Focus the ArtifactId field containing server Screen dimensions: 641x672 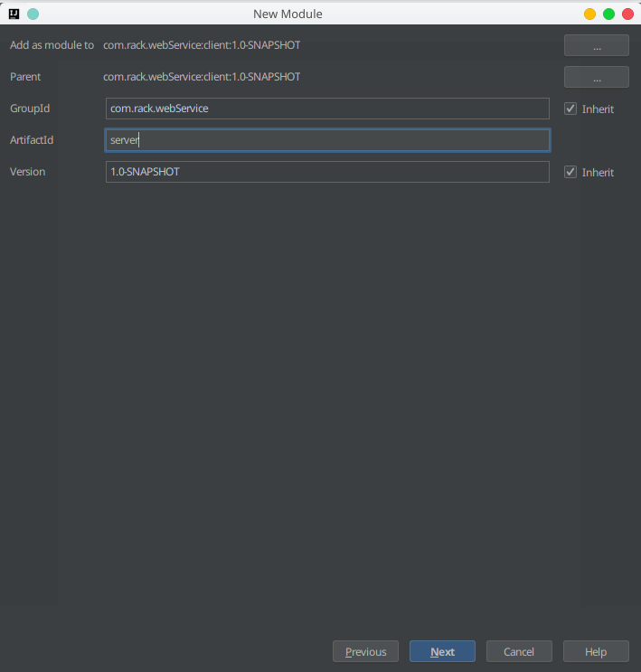coord(326,140)
